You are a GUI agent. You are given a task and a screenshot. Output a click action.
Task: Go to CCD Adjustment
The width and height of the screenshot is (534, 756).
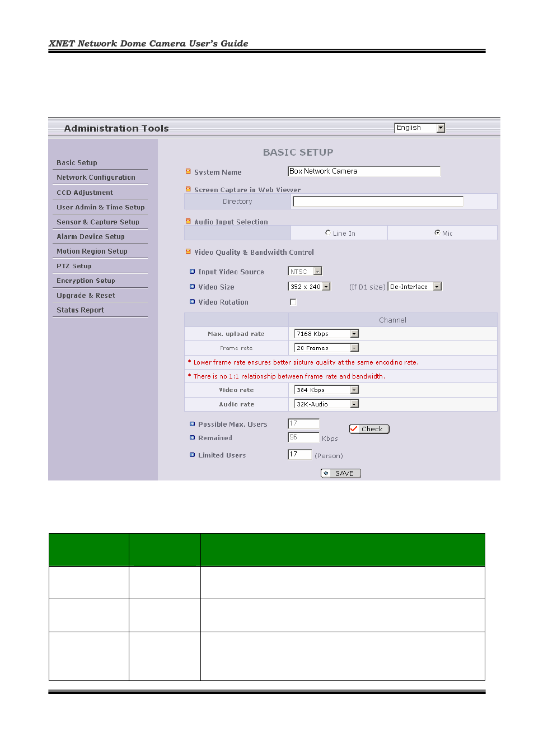click(x=85, y=193)
